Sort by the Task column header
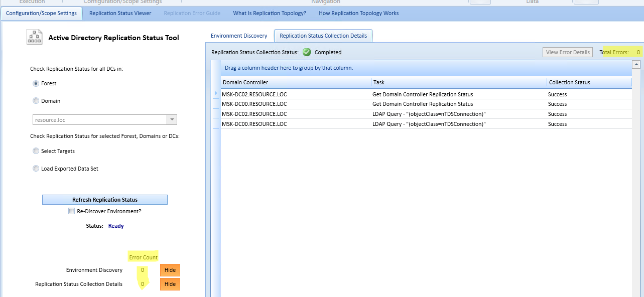Screen dimensions: 644x297 point(459,82)
